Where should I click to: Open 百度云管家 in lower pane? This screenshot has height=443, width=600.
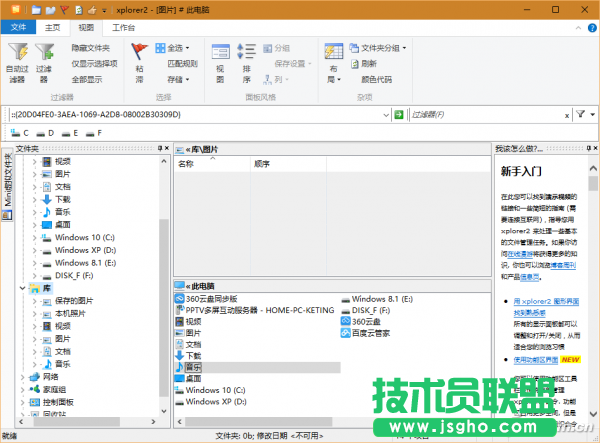(x=365, y=333)
